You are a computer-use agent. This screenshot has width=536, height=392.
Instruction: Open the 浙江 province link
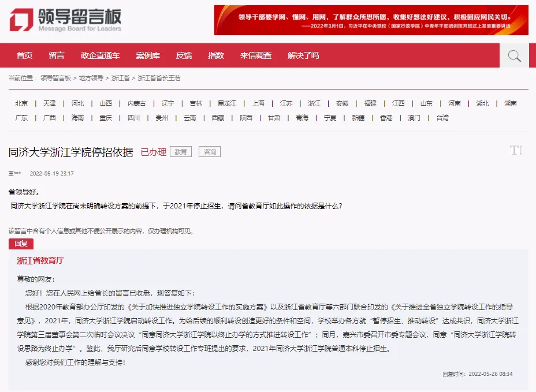pos(314,103)
